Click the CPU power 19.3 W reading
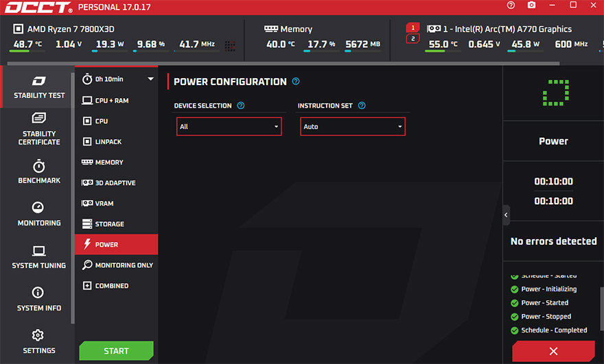 tap(110, 45)
